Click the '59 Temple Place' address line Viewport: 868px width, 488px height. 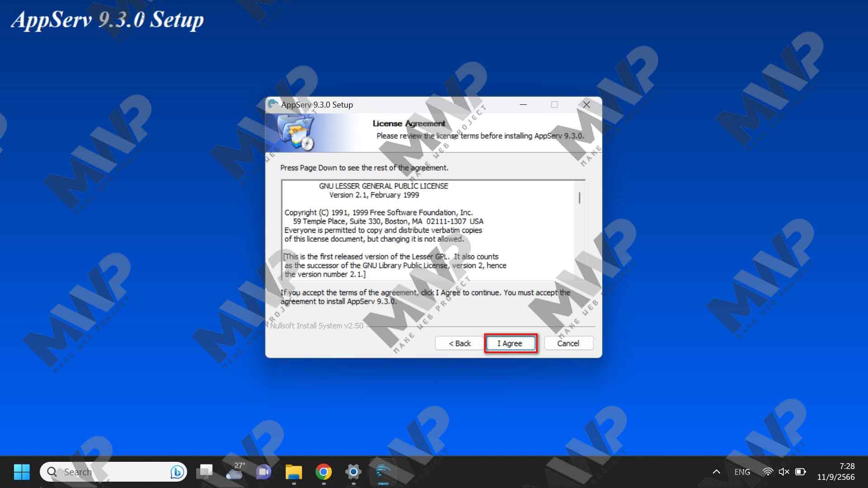click(x=388, y=221)
